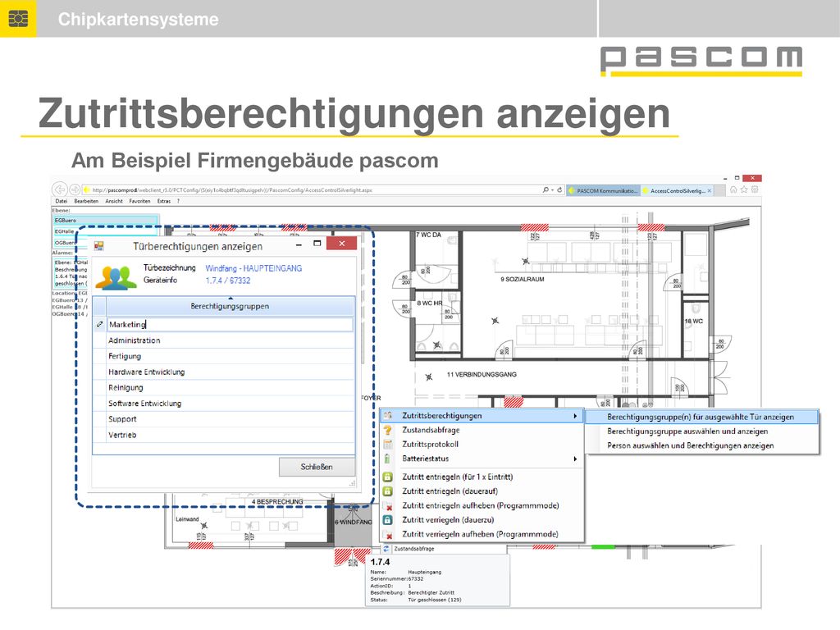The image size is (840, 630).
Task: Open the Extras menu
Action: click(164, 202)
